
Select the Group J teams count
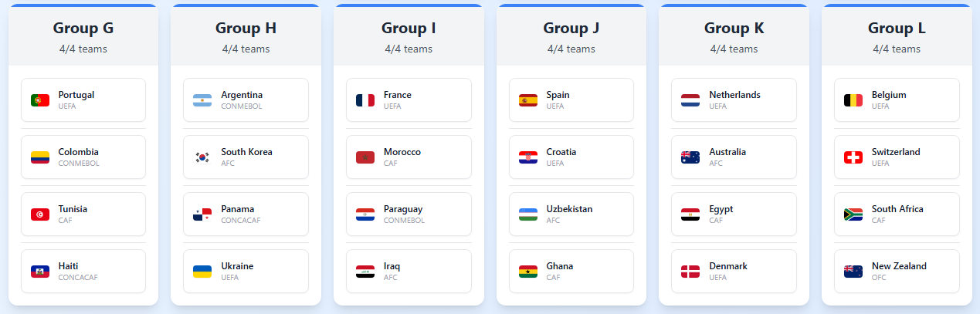click(x=571, y=49)
